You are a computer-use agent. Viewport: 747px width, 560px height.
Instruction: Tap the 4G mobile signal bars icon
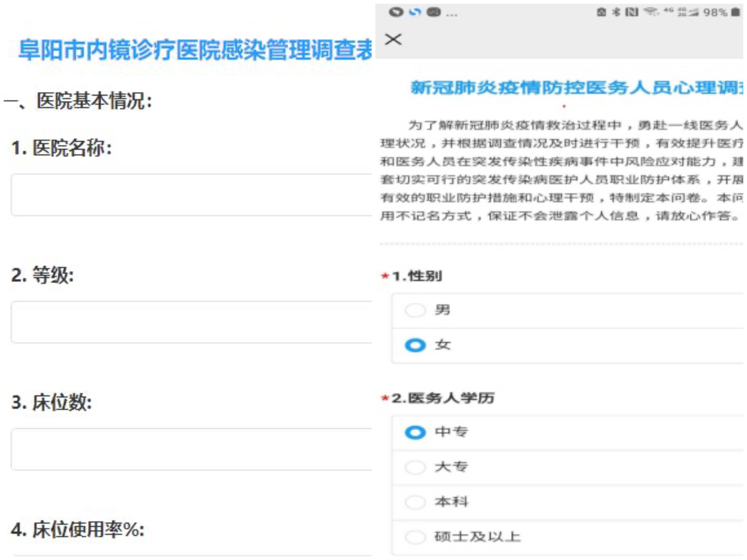[x=688, y=12]
